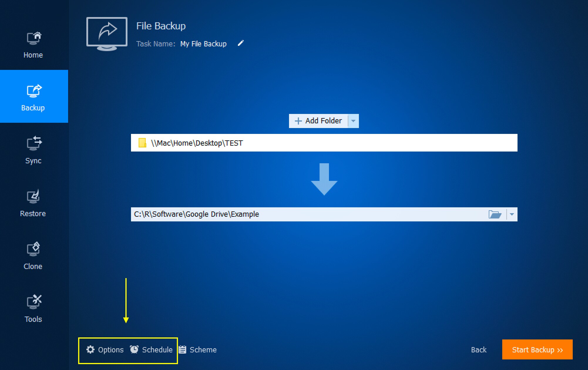This screenshot has height=370, width=588.
Task: Browse for a destination folder
Action: pyautogui.click(x=495, y=214)
